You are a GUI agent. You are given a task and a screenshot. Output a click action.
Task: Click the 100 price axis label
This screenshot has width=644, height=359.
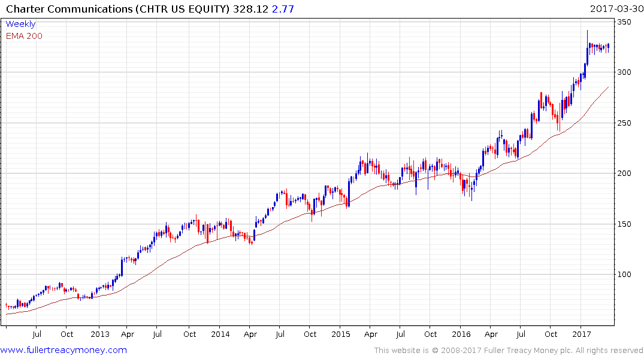(624, 275)
